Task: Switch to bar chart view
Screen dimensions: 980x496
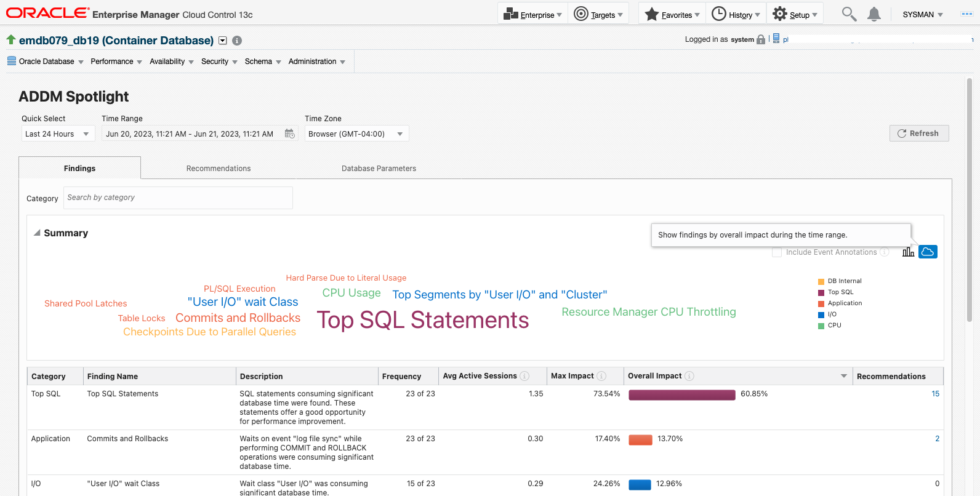Action: point(908,252)
